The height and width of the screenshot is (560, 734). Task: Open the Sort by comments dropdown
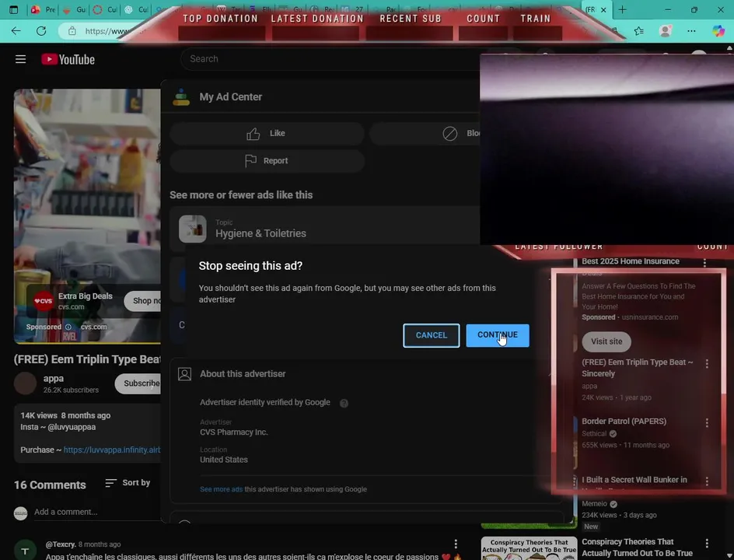coord(128,483)
